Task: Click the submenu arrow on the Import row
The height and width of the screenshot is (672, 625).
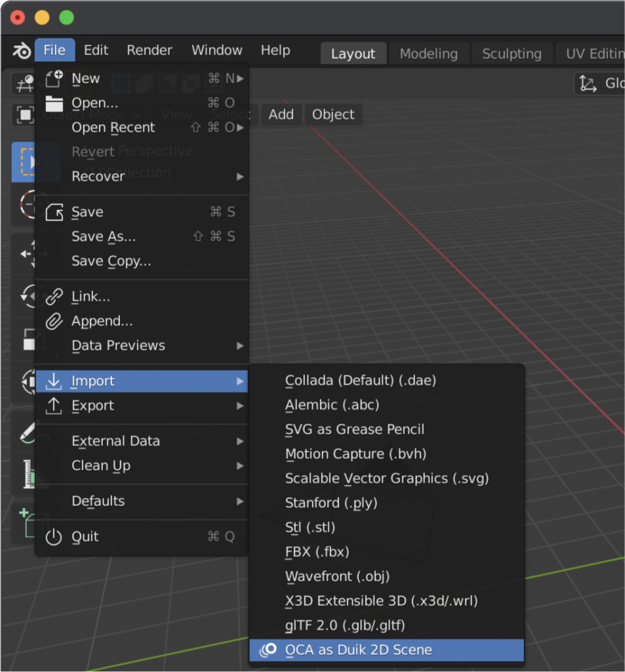Action: (240, 381)
